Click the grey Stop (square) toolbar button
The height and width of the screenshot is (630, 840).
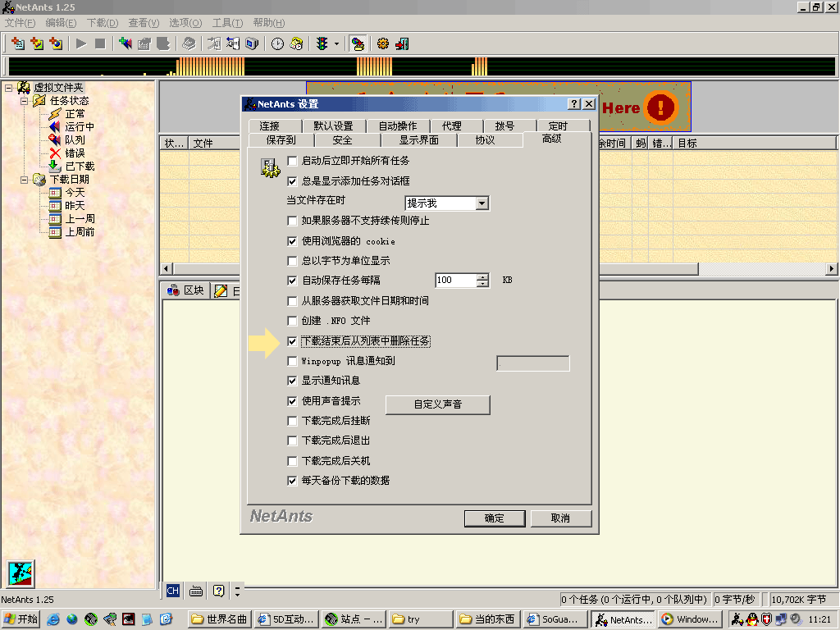[x=100, y=44]
